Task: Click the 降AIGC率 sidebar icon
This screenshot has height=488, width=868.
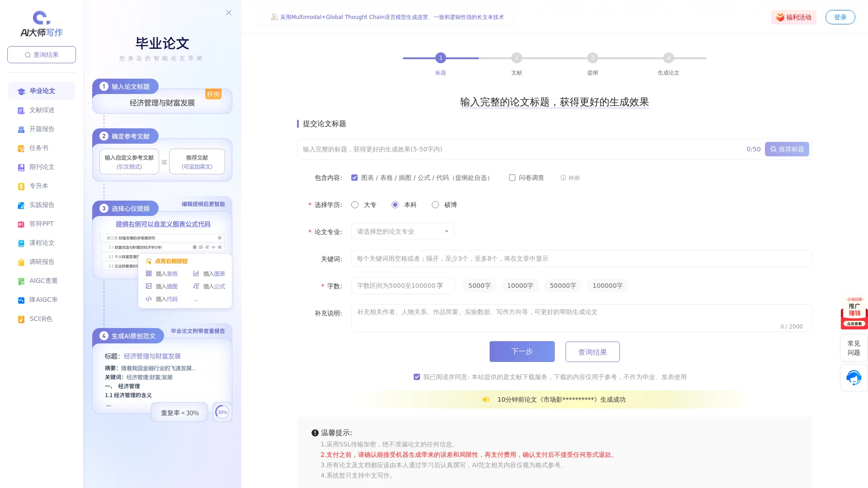Action: click(x=21, y=300)
